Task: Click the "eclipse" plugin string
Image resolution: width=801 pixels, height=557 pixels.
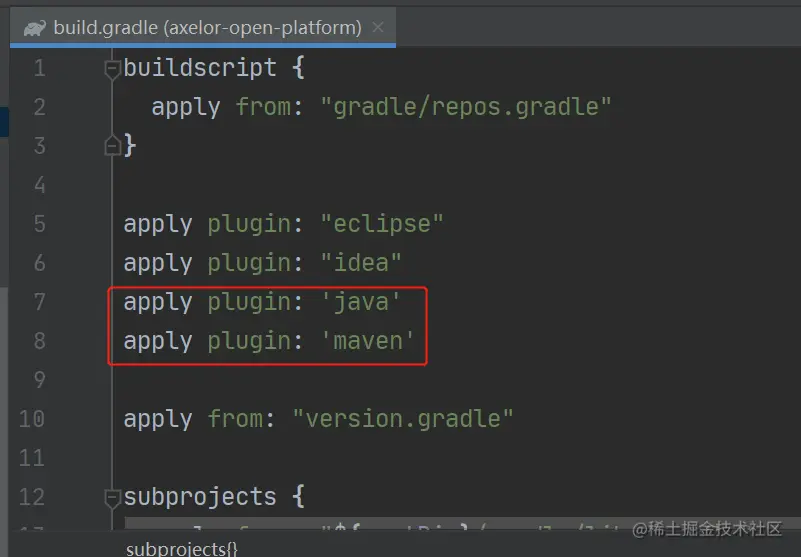Action: click(382, 224)
